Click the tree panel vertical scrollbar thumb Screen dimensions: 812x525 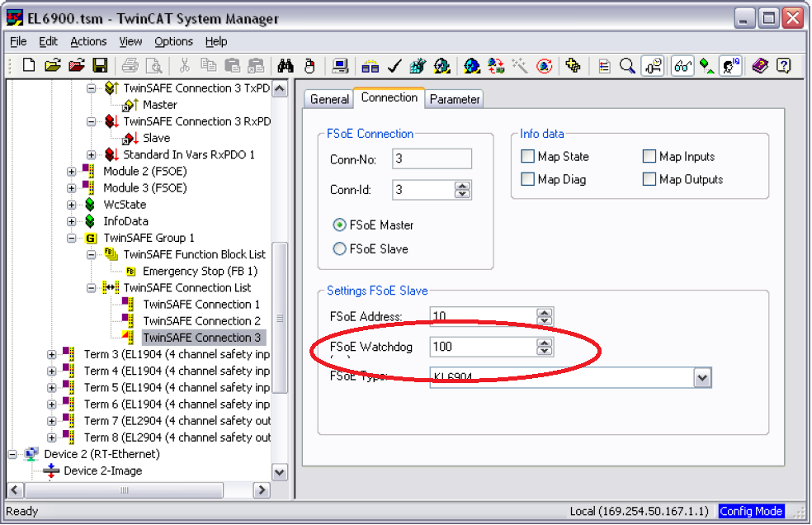pyautogui.click(x=280, y=318)
